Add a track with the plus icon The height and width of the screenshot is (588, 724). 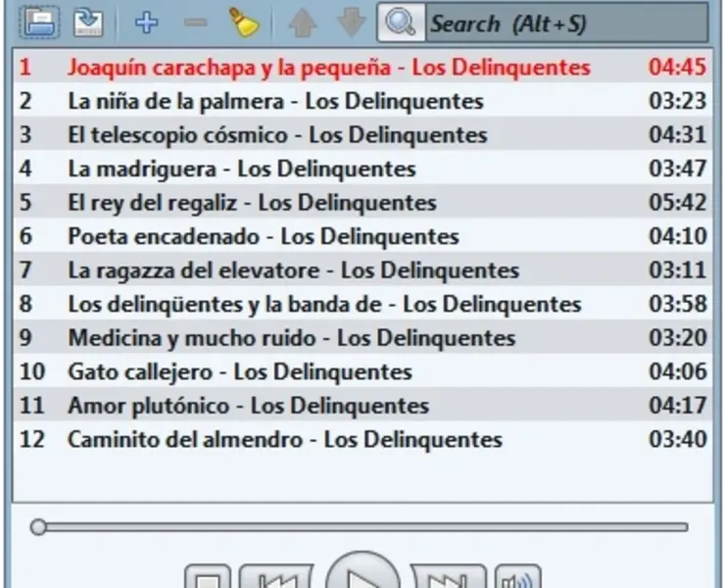click(x=146, y=23)
